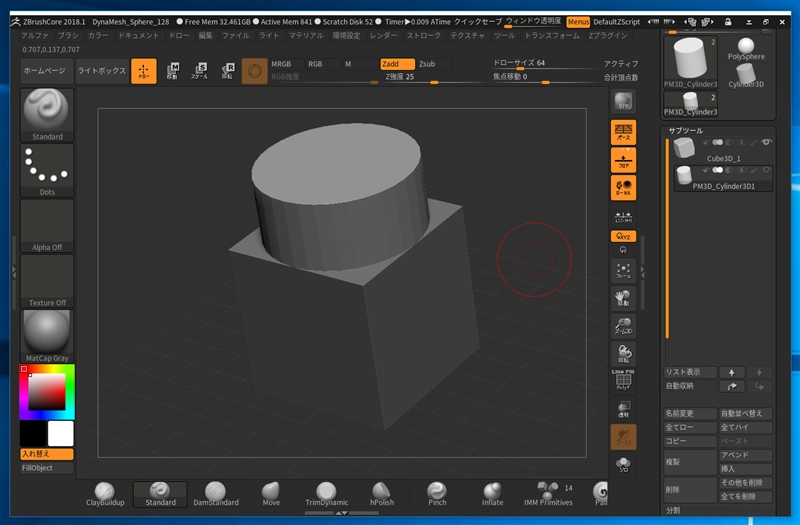Toggle Transparency (透明) display
Viewport: 800px width, 525px height.
coord(623,409)
